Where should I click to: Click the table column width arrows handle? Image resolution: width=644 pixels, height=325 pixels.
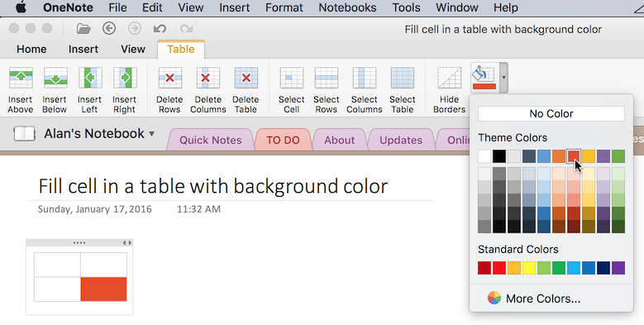[127, 243]
